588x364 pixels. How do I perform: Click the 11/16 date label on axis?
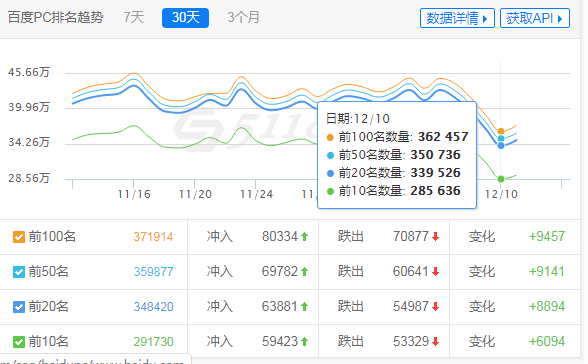134,194
